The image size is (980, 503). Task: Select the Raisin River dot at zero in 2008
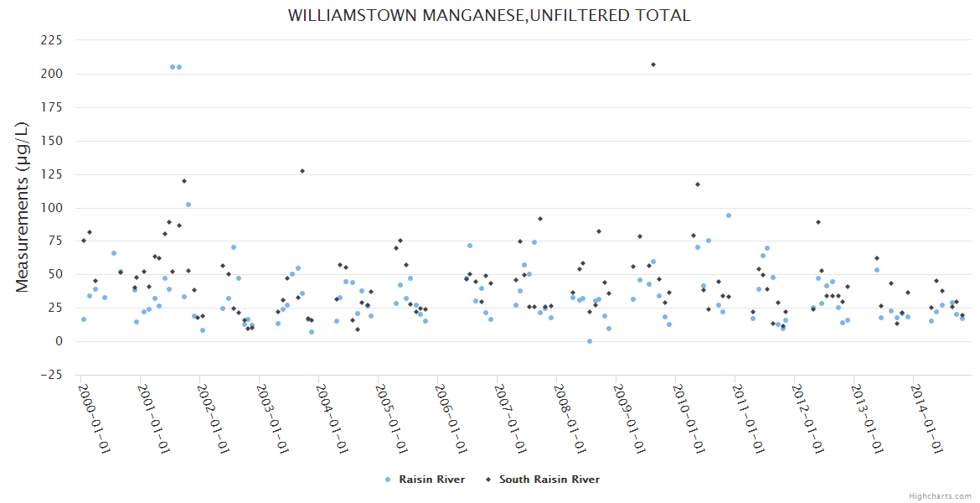click(590, 341)
